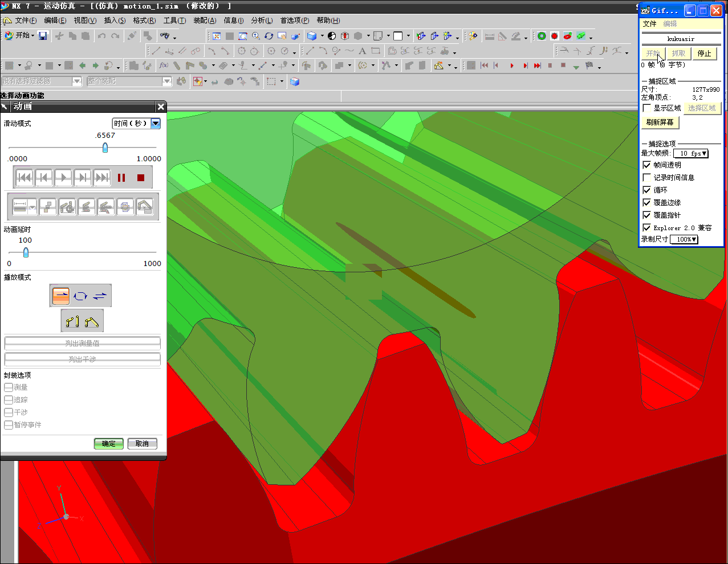Toggle 覆盖指针 checkbox
Screen dimensions: 728x564
pos(646,215)
